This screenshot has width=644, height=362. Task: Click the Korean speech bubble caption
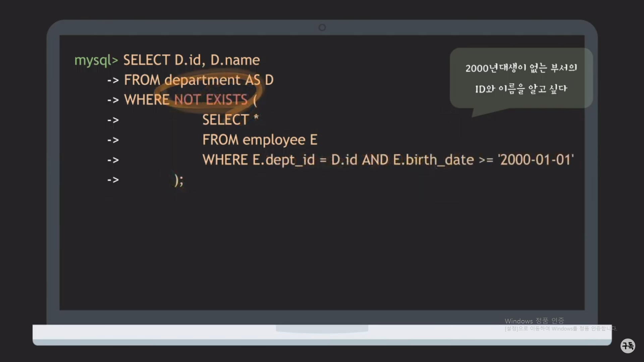coord(521,78)
